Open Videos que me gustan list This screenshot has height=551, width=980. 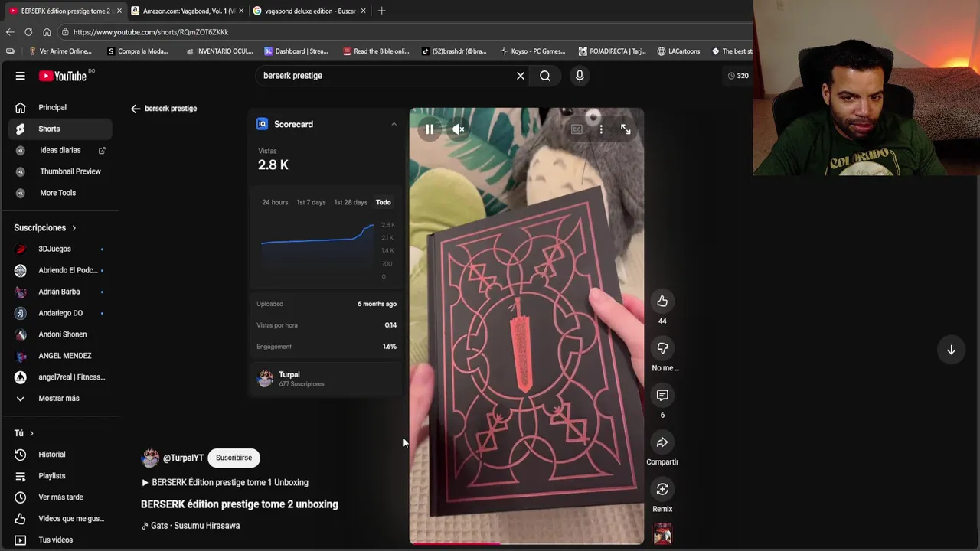click(60, 519)
